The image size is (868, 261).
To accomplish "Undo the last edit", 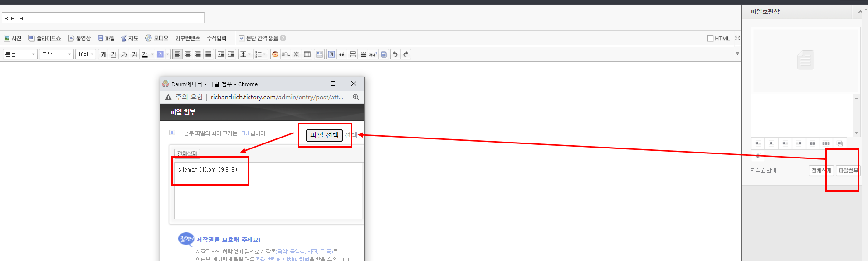I will (x=395, y=54).
